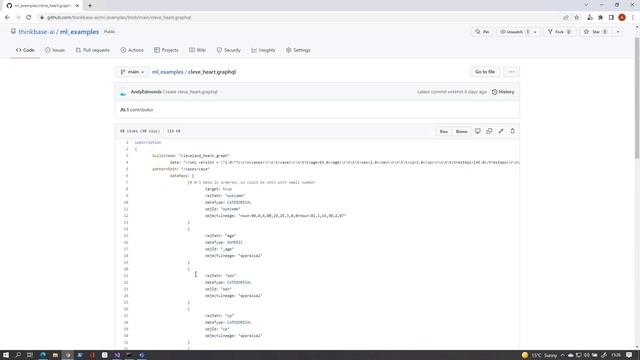Open Visual Studio from taskbar

[117, 355]
